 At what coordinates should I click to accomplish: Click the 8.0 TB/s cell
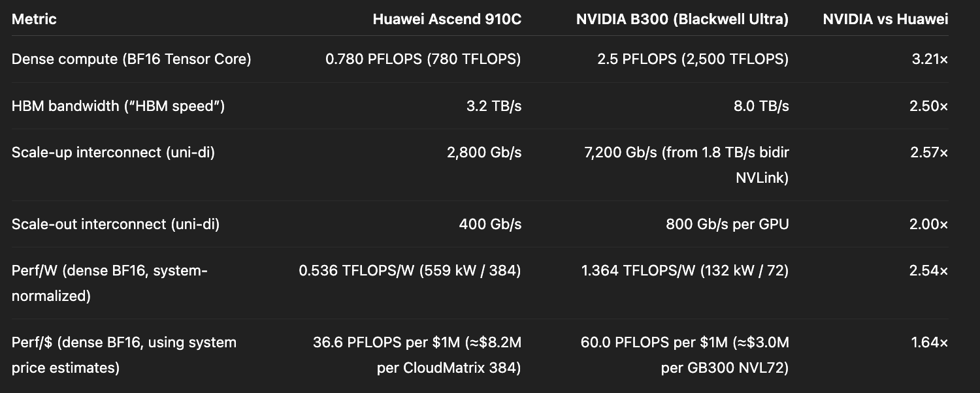coord(761,106)
